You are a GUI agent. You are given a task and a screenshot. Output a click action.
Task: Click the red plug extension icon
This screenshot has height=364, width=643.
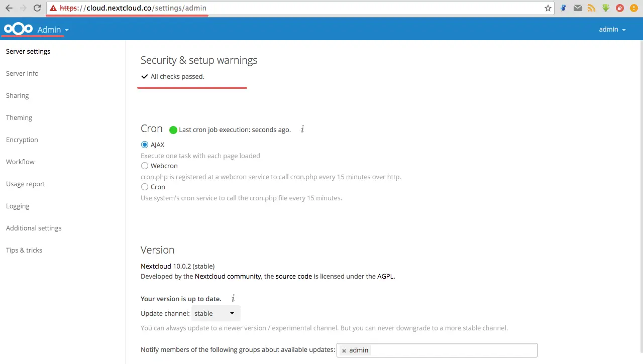[x=620, y=8]
